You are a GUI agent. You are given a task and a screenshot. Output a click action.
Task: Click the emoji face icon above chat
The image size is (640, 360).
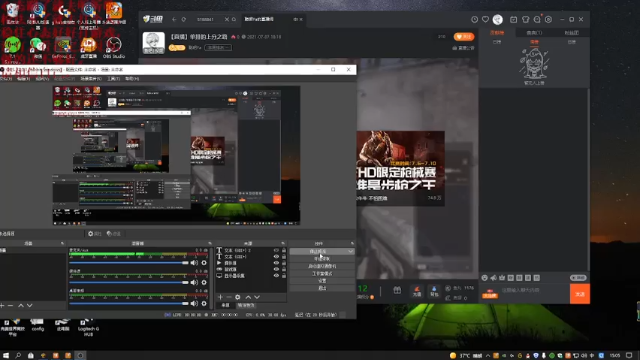pos(484,278)
